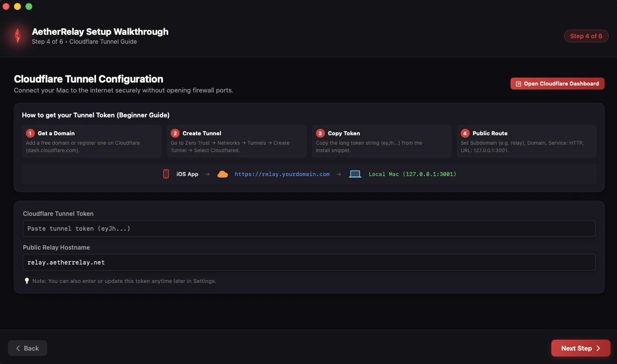This screenshot has width=617, height=364.
Task: Click the Create Tunnel heading
Action: click(x=202, y=133)
